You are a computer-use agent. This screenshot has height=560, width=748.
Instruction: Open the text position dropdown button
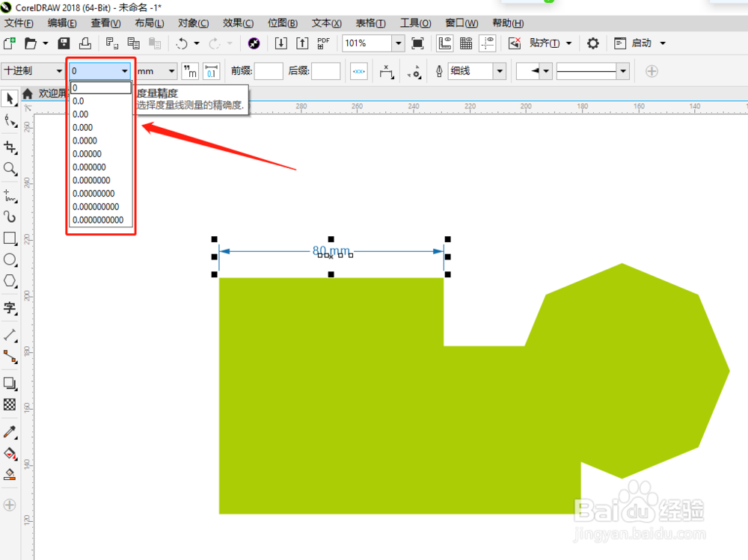coord(387,71)
